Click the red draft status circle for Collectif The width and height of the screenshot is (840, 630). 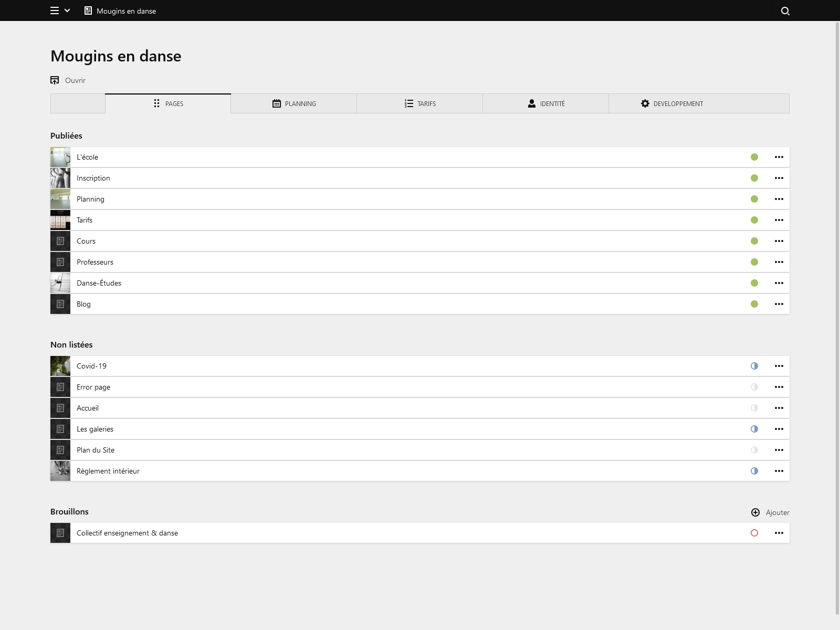click(754, 532)
